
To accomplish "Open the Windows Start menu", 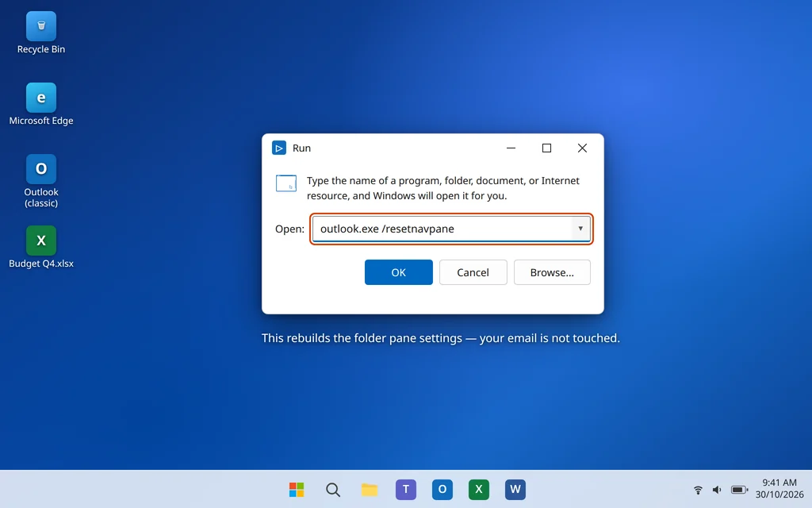I will (297, 489).
